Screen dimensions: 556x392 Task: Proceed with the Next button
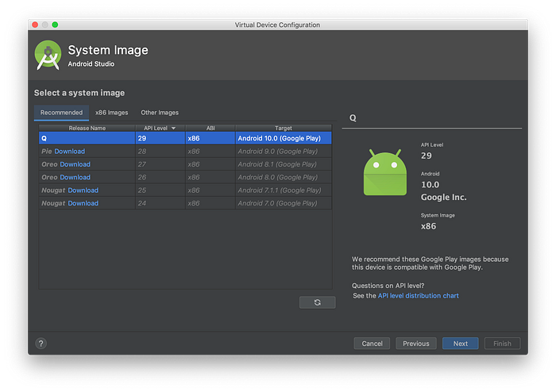coord(460,343)
